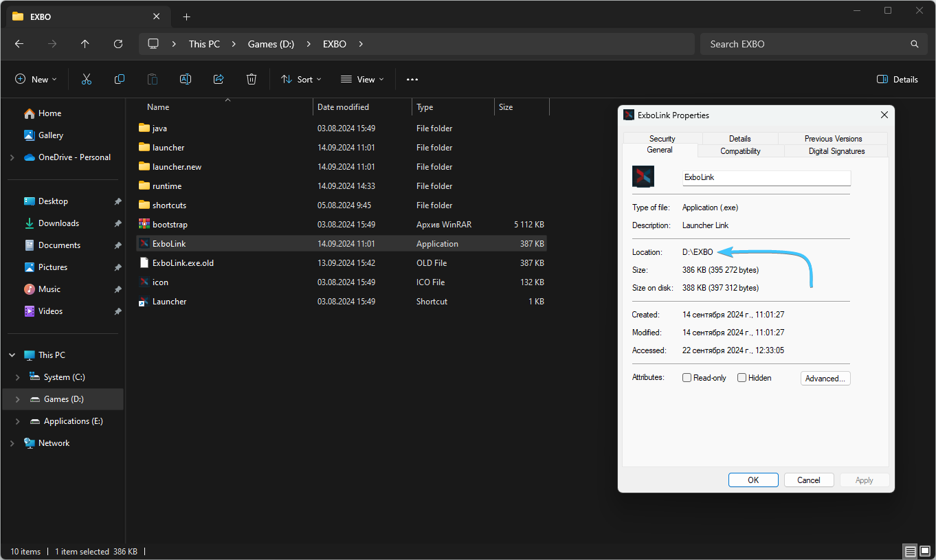Image resolution: width=936 pixels, height=560 pixels.
Task: Open the View dropdown menu
Action: [362, 80]
